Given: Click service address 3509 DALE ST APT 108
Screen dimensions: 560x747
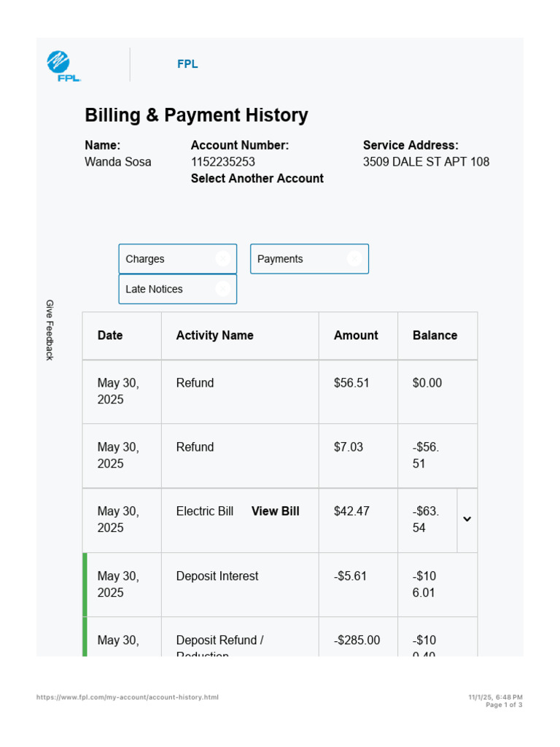Looking at the screenshot, I should [x=426, y=162].
